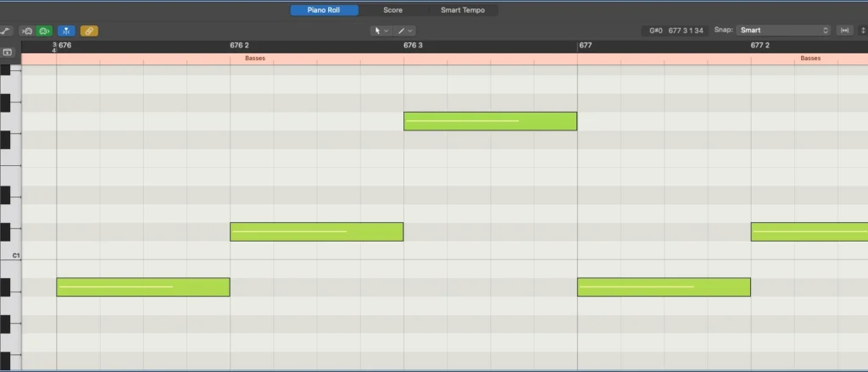This screenshot has height=372, width=868.
Task: Toggle the blue Catch Playhead button
Action: (66, 31)
